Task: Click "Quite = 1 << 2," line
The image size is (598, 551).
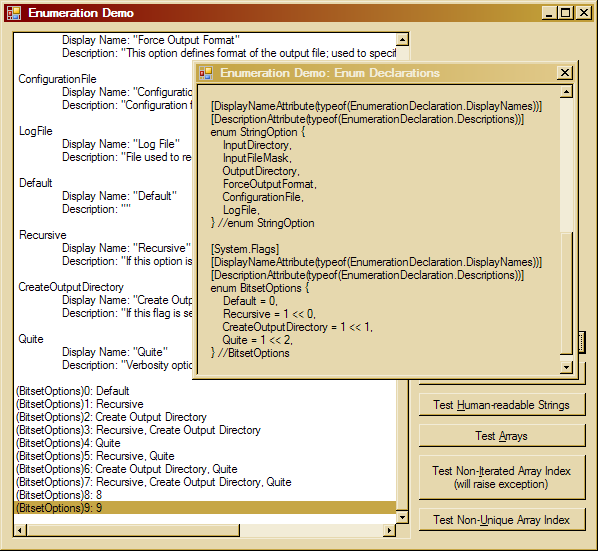Action: point(258,340)
